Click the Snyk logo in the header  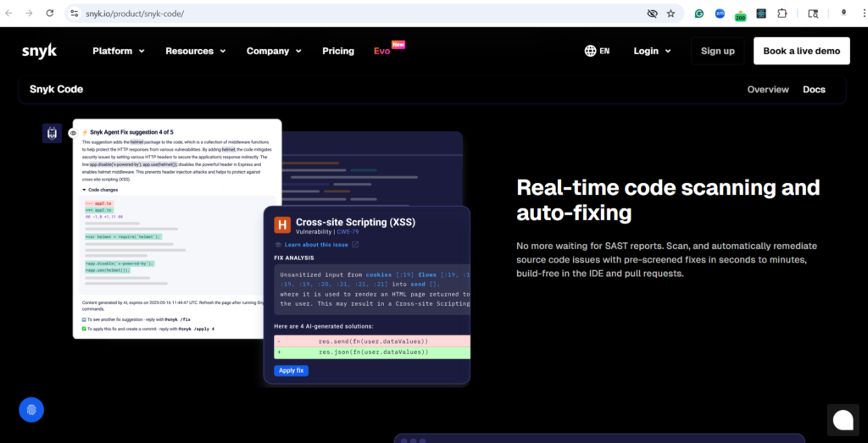point(40,51)
